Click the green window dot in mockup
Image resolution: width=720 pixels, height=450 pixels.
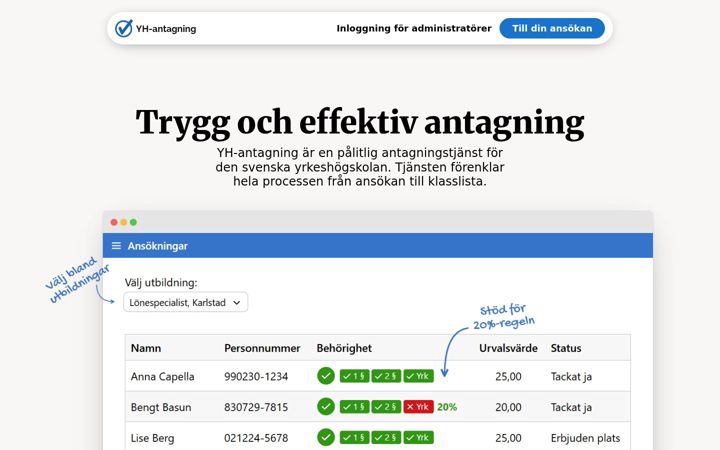point(133,222)
